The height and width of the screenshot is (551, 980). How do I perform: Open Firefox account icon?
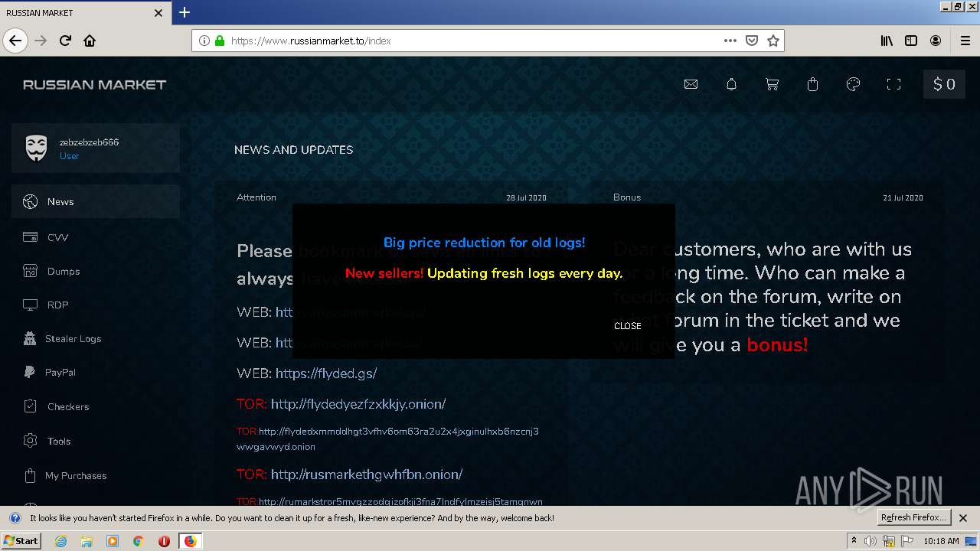tap(936, 41)
